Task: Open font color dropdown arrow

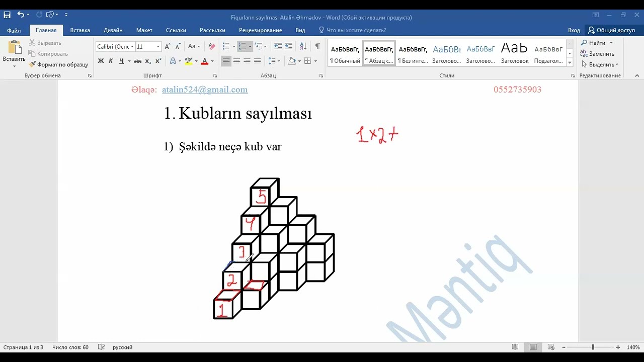Action: click(x=212, y=61)
